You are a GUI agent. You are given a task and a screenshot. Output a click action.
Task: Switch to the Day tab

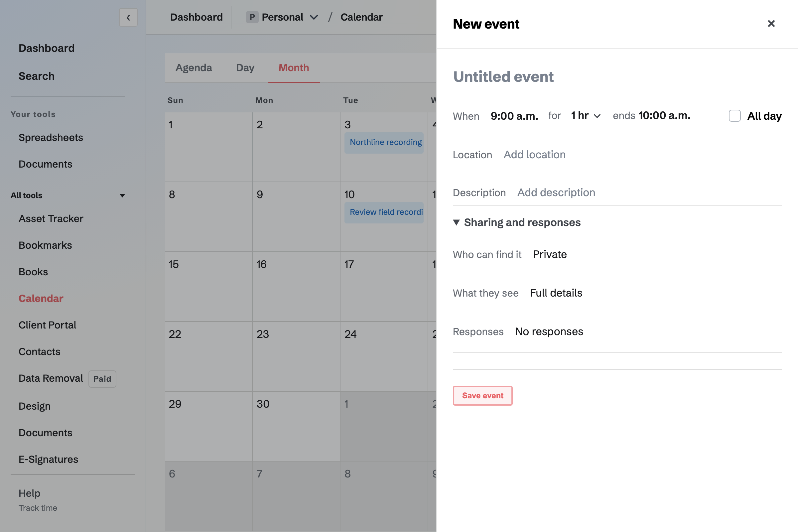245,68
